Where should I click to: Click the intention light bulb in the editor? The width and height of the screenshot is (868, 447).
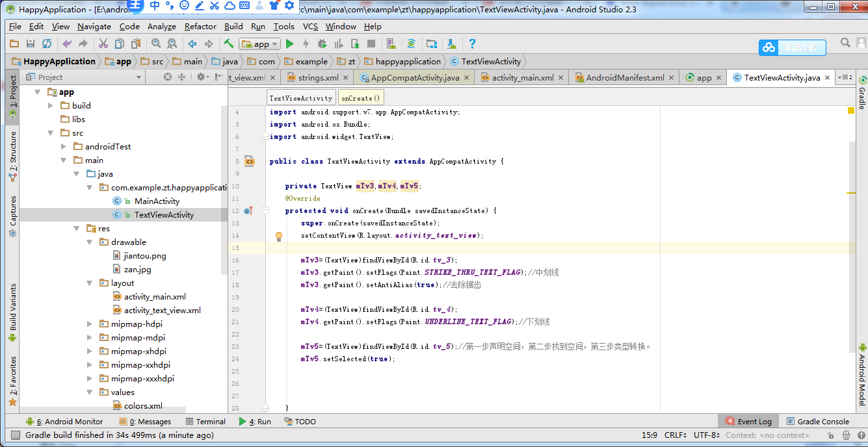tap(278, 236)
